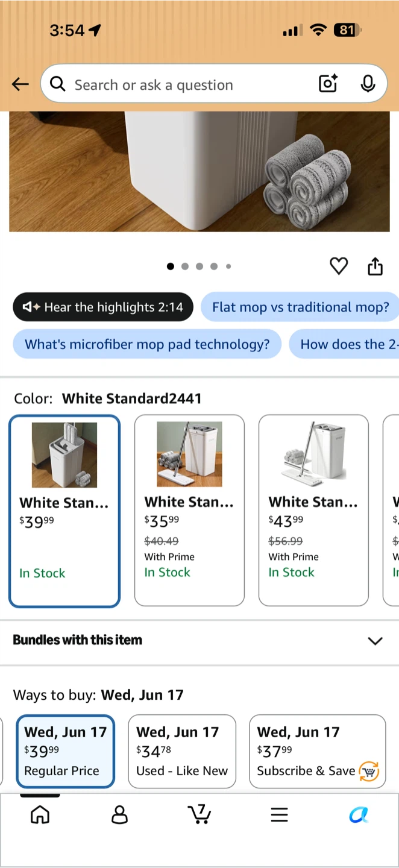Open camera lens visual search
This screenshot has height=868, width=399.
[x=328, y=84]
